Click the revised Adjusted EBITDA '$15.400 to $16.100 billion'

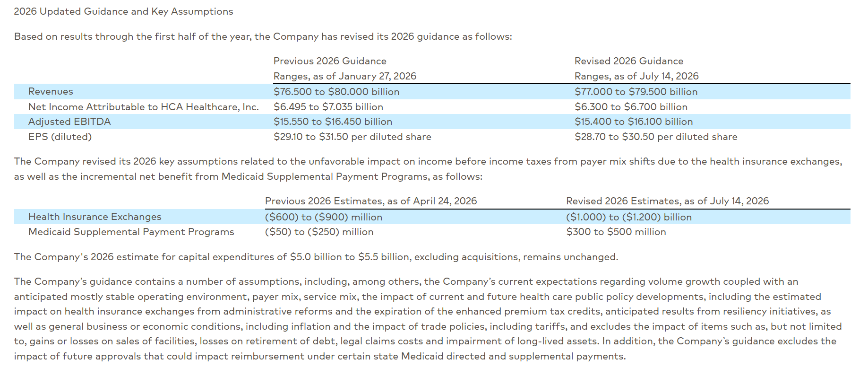(634, 122)
